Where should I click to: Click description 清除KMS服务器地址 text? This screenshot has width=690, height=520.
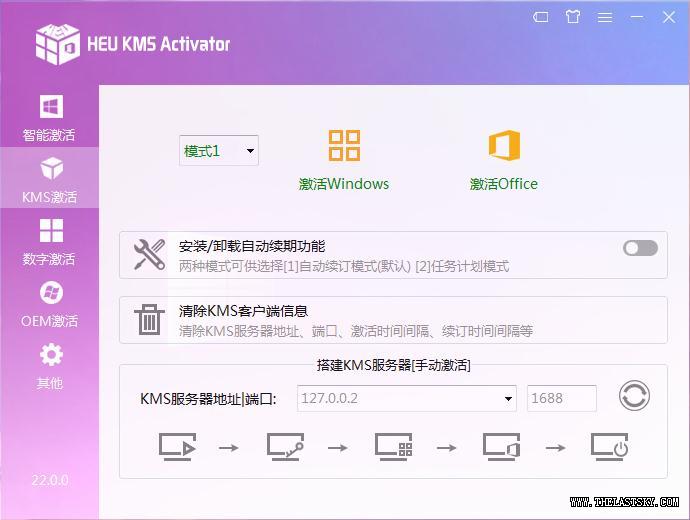[356, 331]
